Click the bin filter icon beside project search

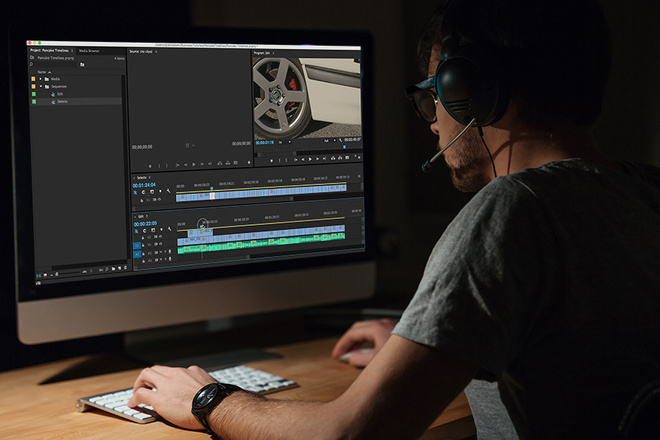pyautogui.click(x=82, y=65)
